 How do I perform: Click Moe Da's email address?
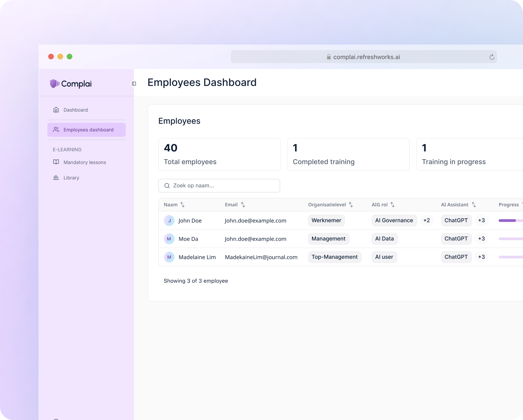click(256, 239)
